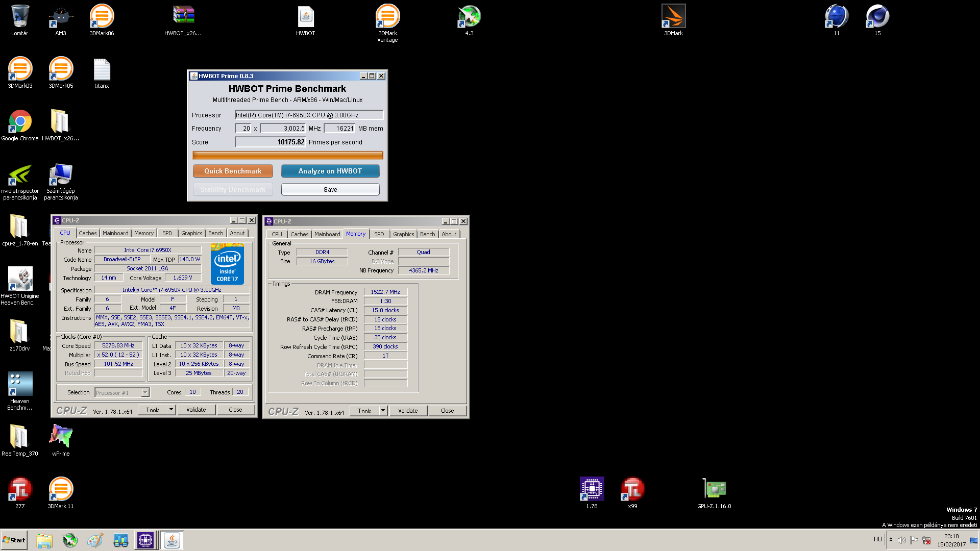Open Windows Explorer from taskbar

[44, 540]
